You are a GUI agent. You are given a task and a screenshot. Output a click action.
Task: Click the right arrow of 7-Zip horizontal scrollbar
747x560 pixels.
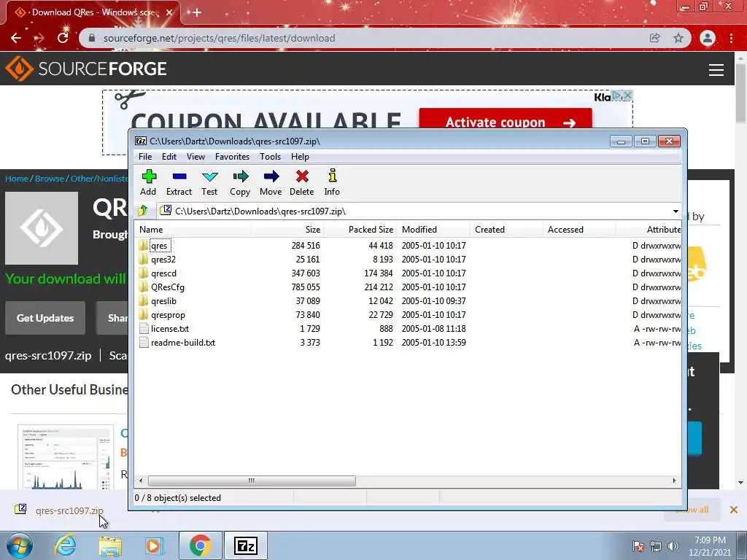click(x=674, y=481)
